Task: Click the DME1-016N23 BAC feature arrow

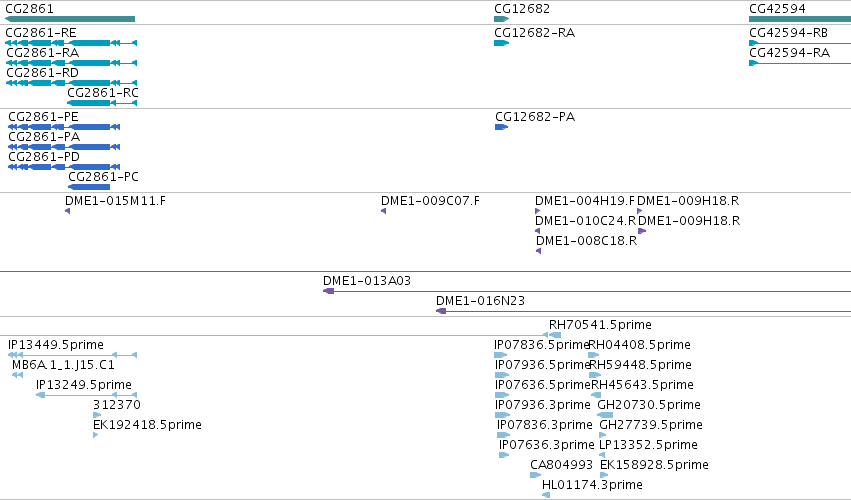Action: [441, 312]
